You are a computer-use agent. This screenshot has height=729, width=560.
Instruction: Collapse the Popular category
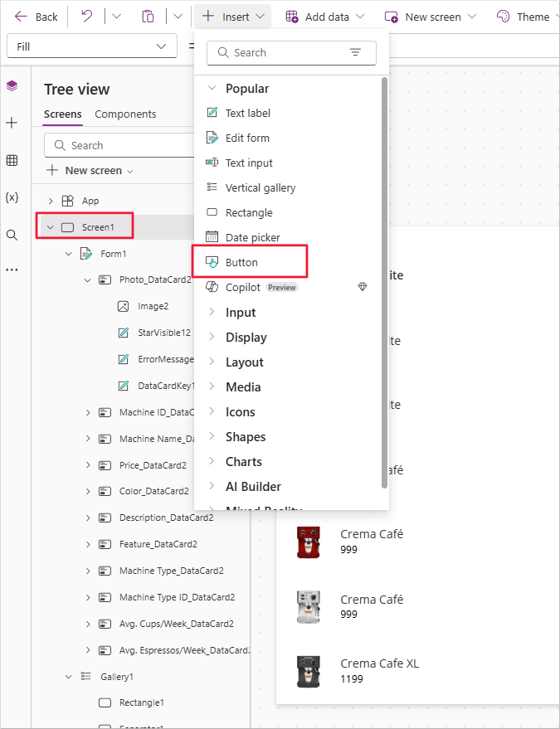[212, 89]
